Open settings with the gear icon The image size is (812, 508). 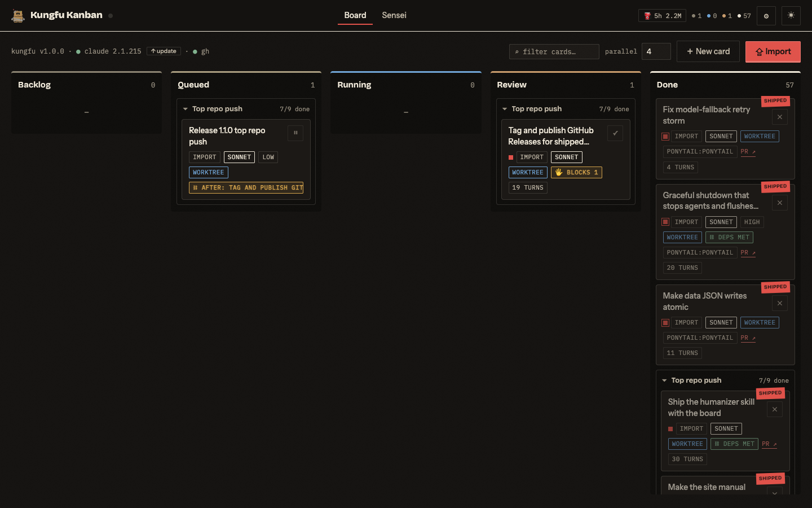pyautogui.click(x=766, y=16)
